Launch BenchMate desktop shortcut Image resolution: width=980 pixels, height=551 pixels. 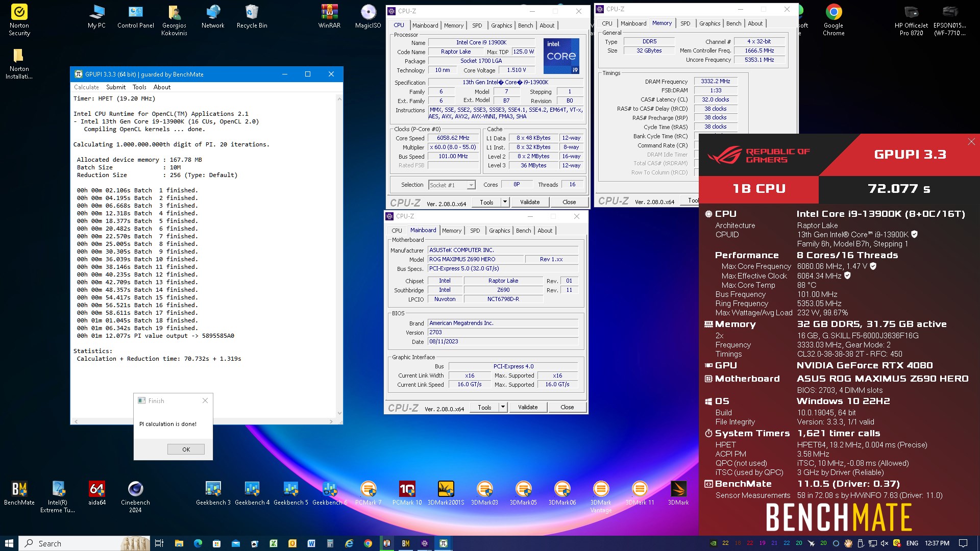tap(19, 493)
